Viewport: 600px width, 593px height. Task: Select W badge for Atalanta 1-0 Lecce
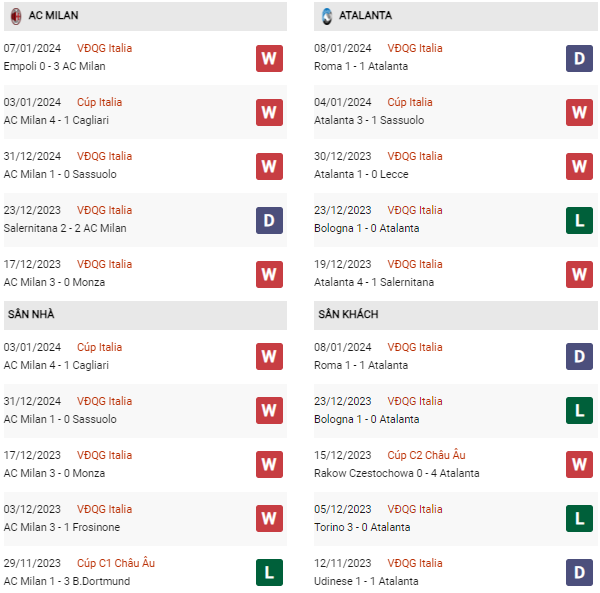pos(579,166)
